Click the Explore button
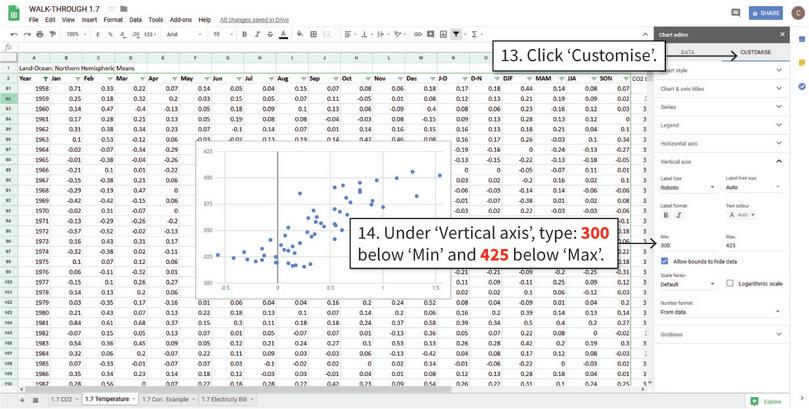The image size is (809, 409). [x=767, y=401]
